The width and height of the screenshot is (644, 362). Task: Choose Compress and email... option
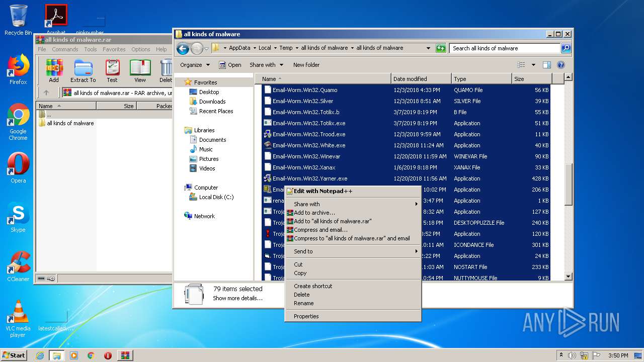[353, 230]
